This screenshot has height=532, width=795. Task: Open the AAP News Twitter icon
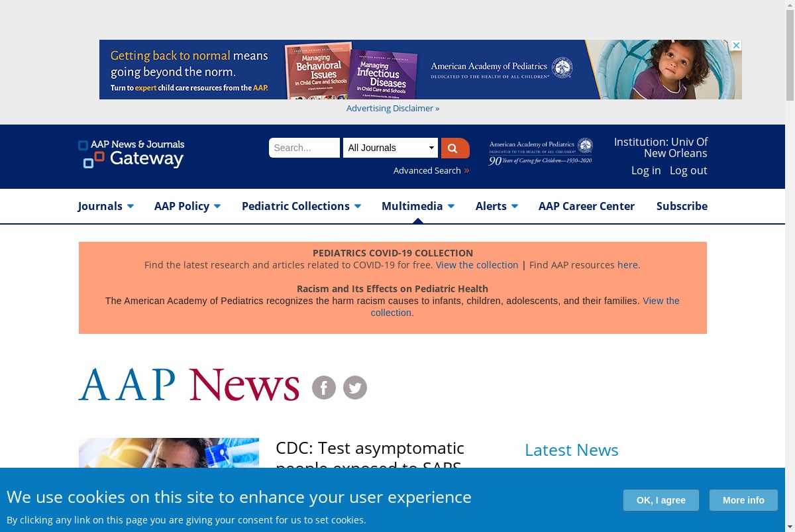click(x=355, y=388)
